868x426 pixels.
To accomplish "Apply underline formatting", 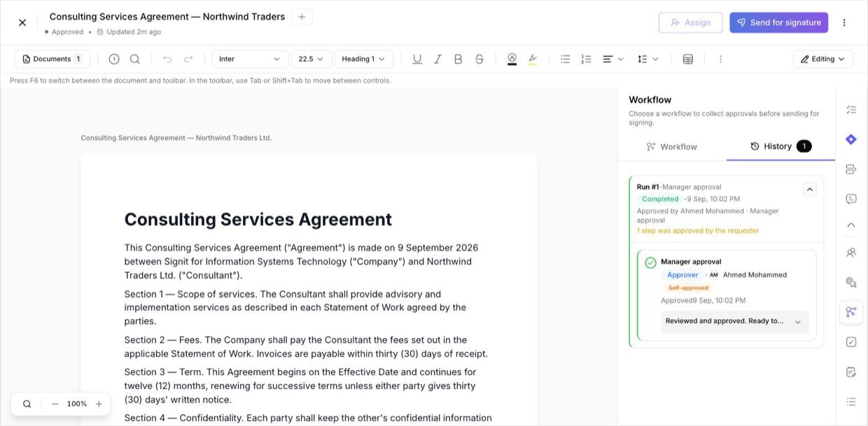I will 417,59.
